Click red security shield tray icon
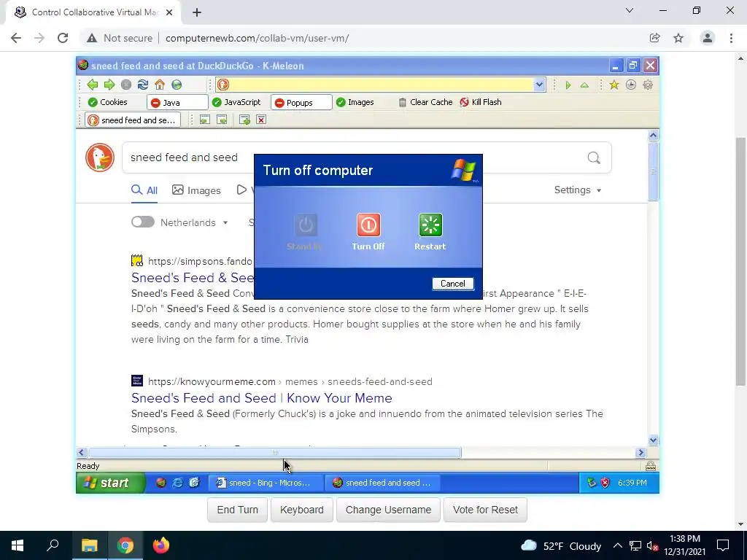The image size is (747, 560). point(605,483)
